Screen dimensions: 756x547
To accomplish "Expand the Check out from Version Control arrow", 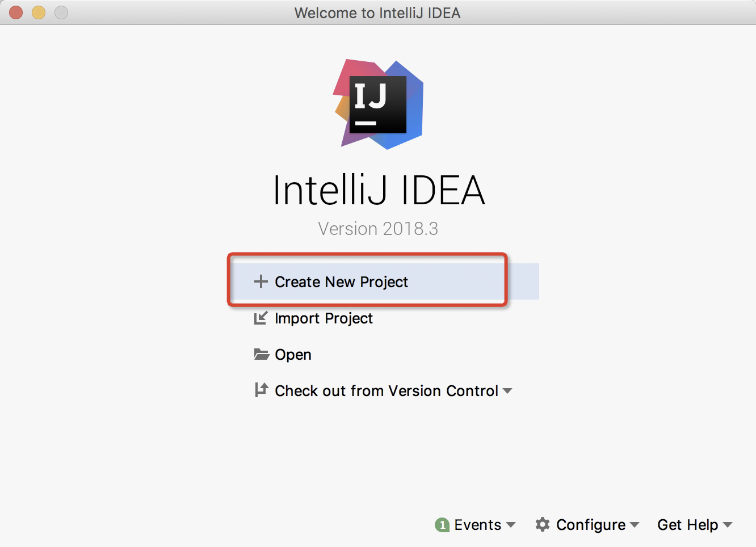I will [507, 391].
